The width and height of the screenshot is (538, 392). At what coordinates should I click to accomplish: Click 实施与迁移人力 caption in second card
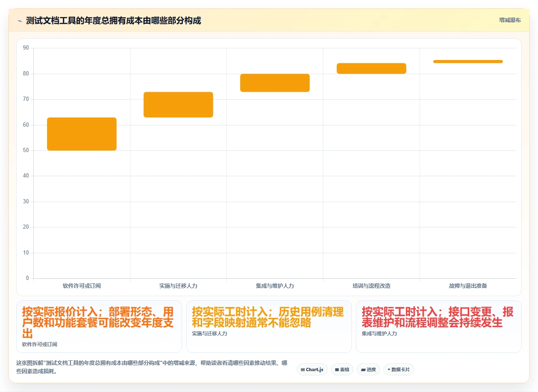210,334
